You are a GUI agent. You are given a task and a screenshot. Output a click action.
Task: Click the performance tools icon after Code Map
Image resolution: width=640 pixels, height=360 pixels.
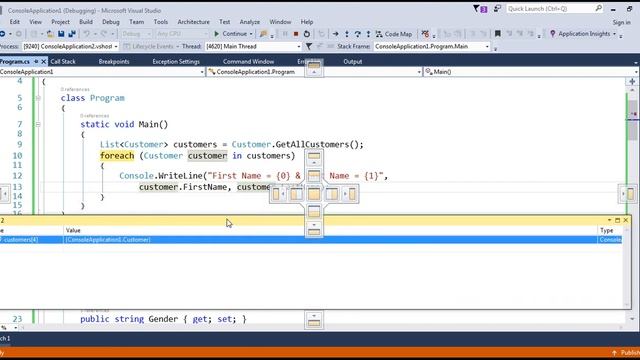pos(425,34)
